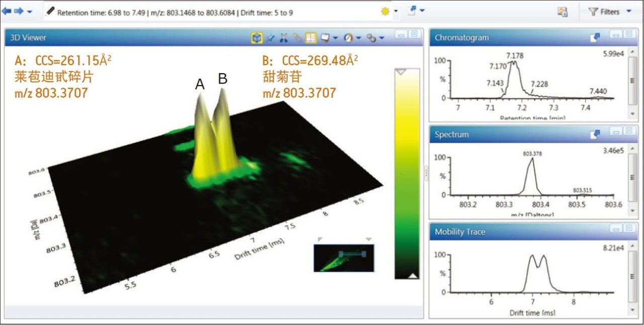This screenshot has width=644, height=325.
Task: Maximize the 3D Viewer panel
Action: point(414,35)
